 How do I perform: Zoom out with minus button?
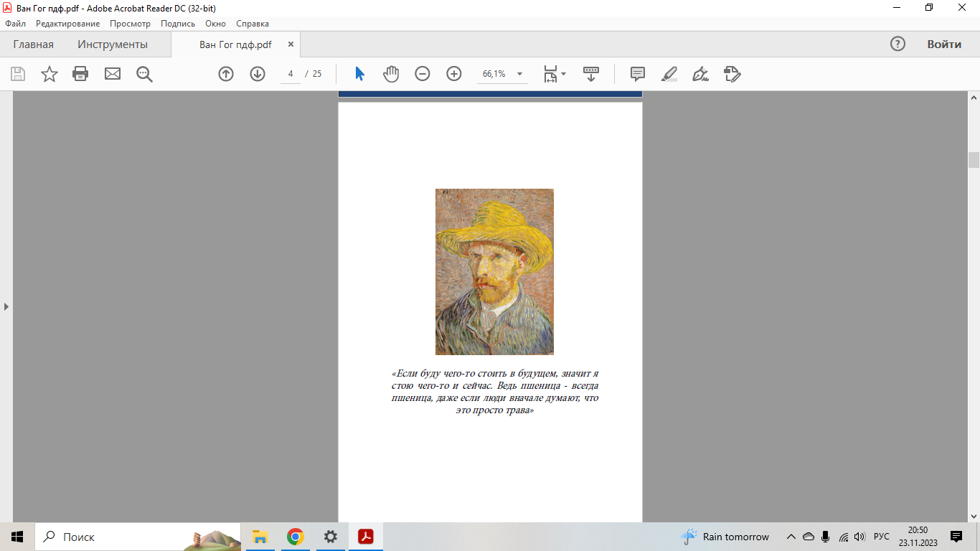coord(423,74)
